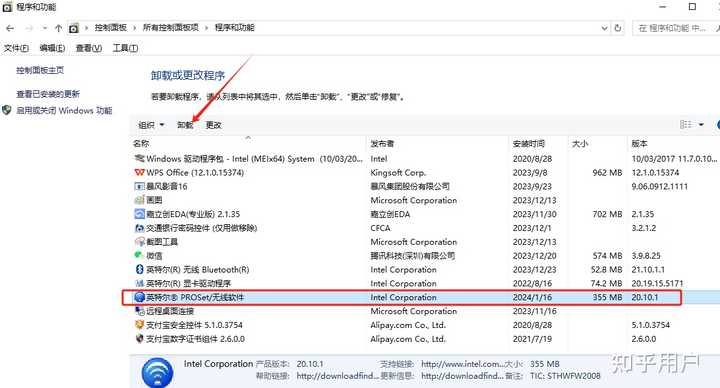Click the 更改 button
720x388 pixels.
tap(214, 125)
